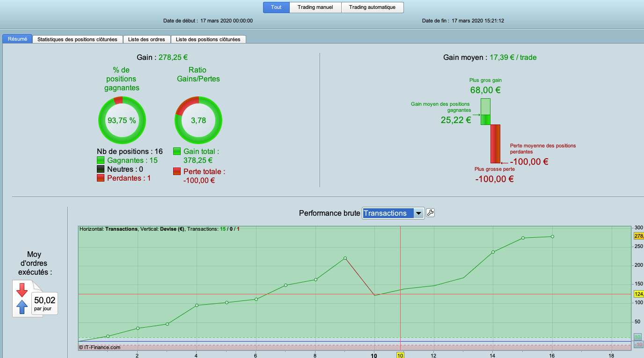Click the Transactions combo box field
Image resolution: width=644 pixels, height=358 pixels.
[393, 213]
